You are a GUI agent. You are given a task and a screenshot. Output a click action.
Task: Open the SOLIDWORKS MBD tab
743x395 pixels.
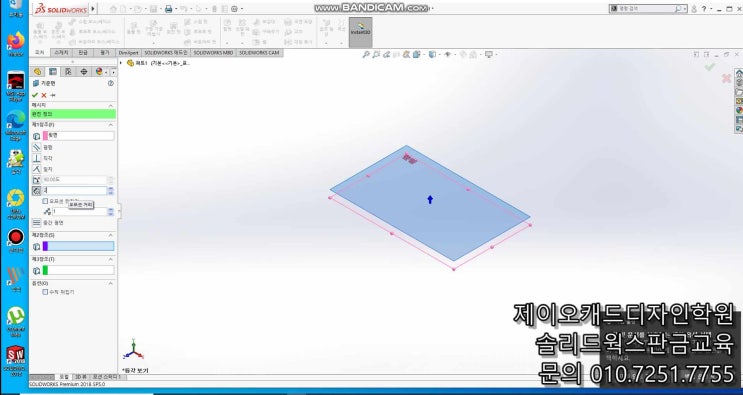(x=213, y=53)
